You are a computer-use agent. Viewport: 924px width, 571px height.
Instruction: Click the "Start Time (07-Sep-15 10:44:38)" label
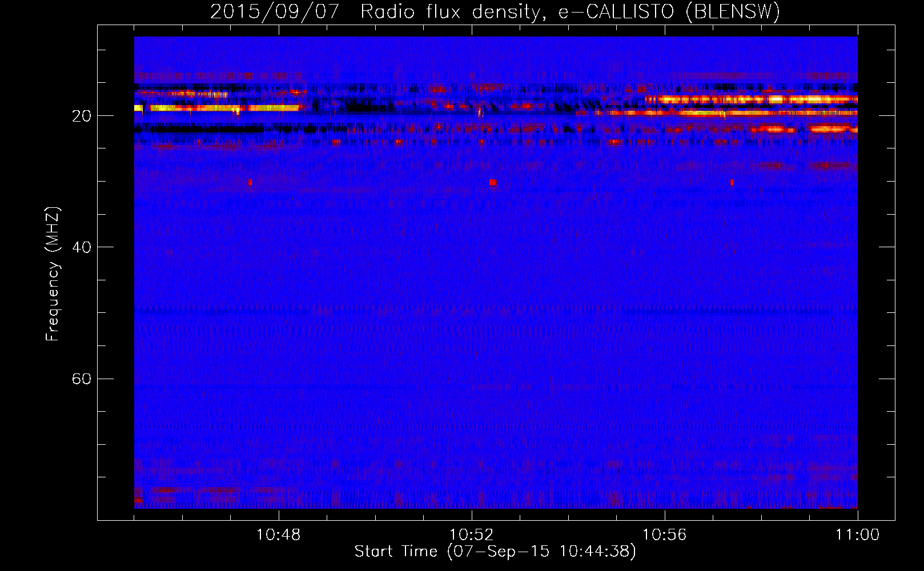tap(495, 551)
